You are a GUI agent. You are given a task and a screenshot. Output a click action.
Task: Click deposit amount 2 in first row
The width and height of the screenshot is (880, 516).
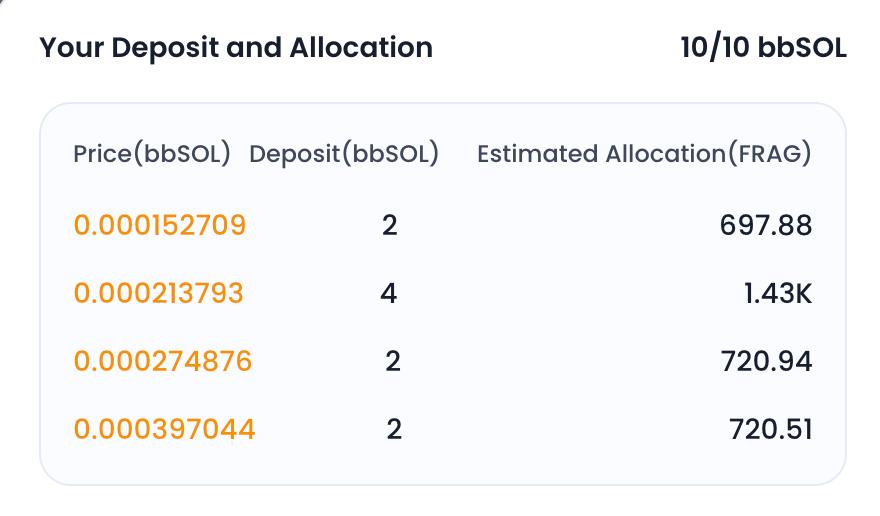390,225
